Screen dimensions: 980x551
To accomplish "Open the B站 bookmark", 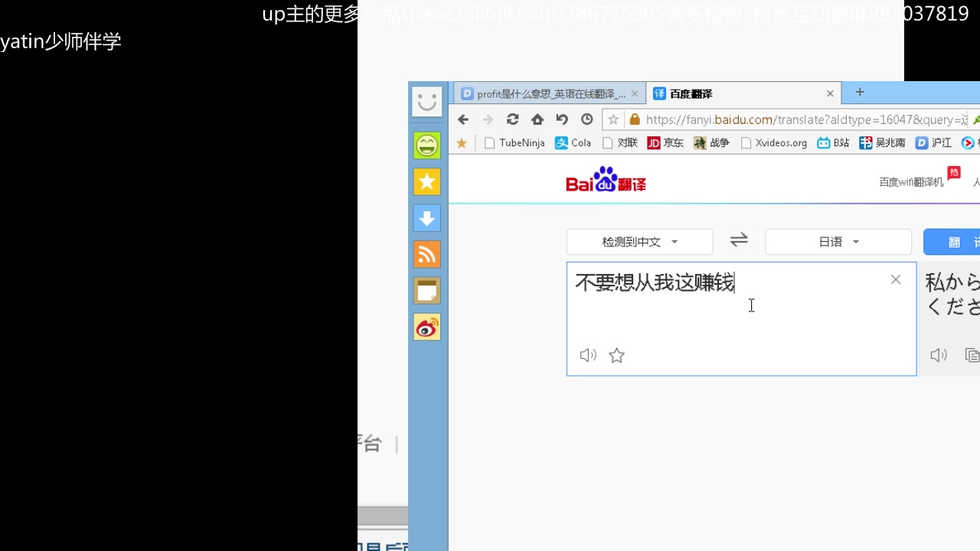I will point(833,143).
